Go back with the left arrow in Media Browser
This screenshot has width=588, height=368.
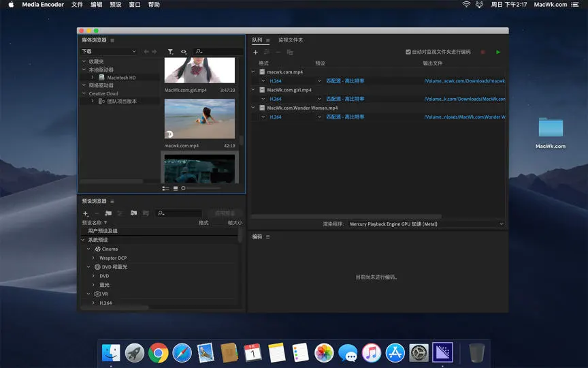(x=146, y=51)
